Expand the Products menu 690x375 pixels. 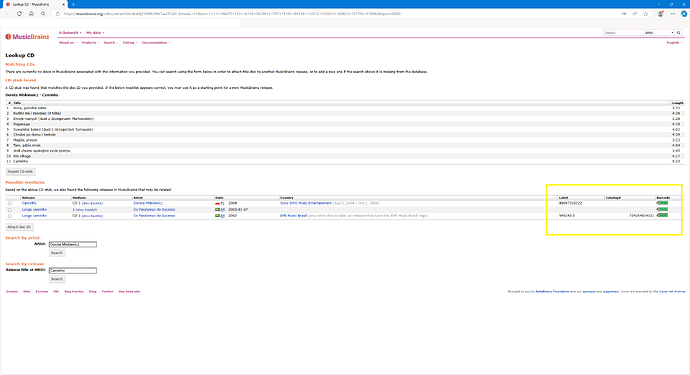pyautogui.click(x=90, y=43)
